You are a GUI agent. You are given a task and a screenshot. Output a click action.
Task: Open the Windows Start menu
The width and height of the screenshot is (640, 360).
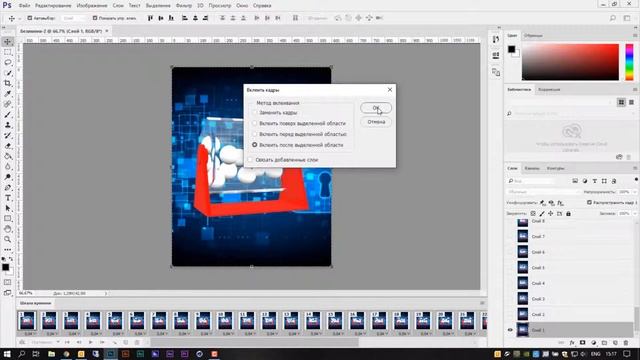coord(7,354)
